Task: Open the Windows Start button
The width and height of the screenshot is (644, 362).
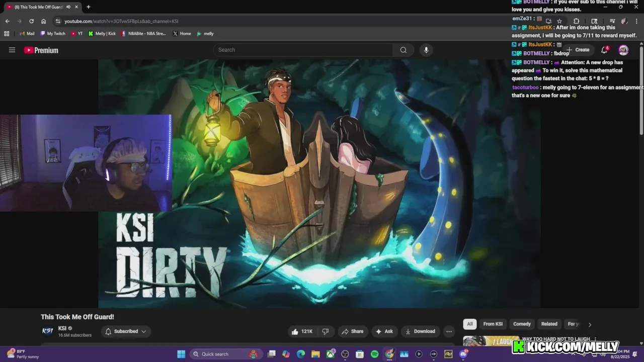Action: pos(181,354)
